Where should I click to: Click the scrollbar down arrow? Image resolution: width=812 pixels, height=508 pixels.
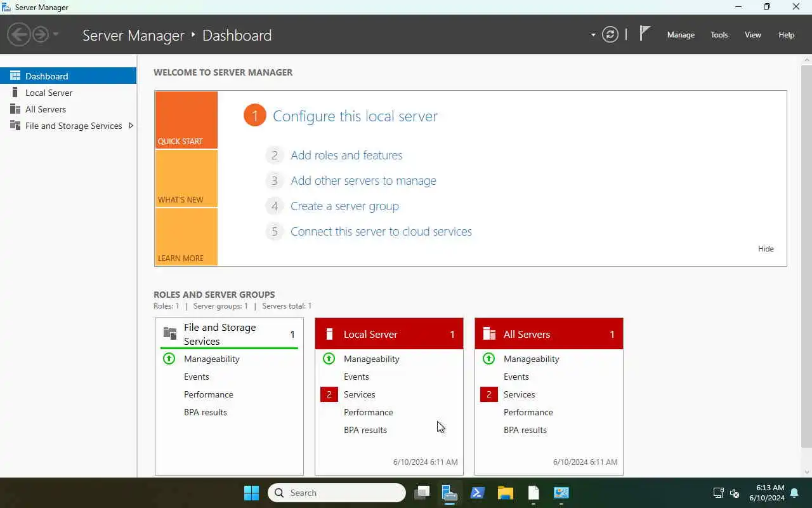click(x=806, y=472)
